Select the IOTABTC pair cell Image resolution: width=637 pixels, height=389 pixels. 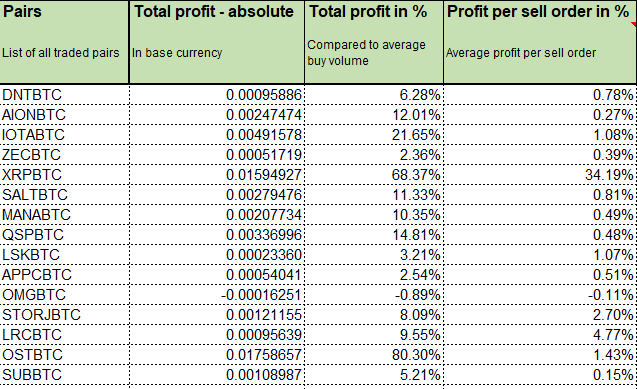(x=65, y=134)
